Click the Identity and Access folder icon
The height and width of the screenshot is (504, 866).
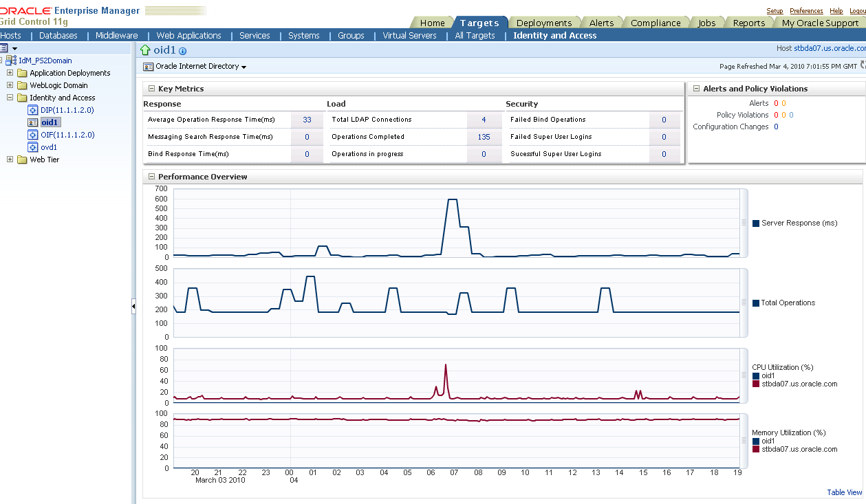pyautogui.click(x=22, y=98)
